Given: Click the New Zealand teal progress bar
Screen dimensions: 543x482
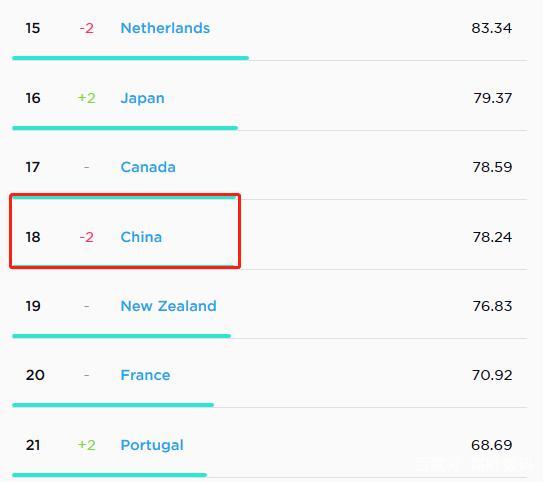Looking at the screenshot, I should [x=122, y=336].
